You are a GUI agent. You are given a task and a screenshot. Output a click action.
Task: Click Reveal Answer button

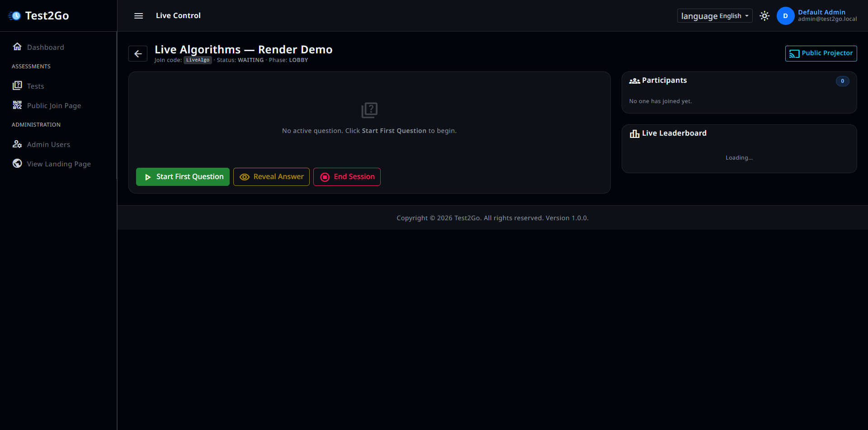271,177
